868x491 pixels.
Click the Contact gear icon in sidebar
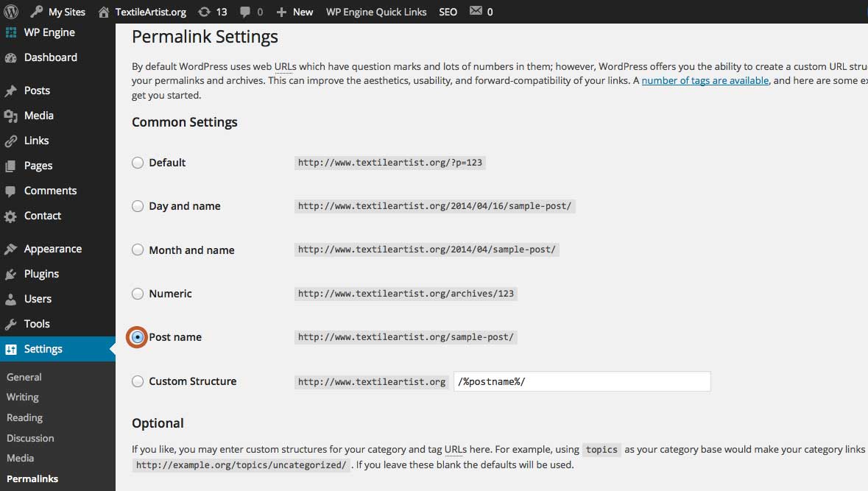(10, 216)
